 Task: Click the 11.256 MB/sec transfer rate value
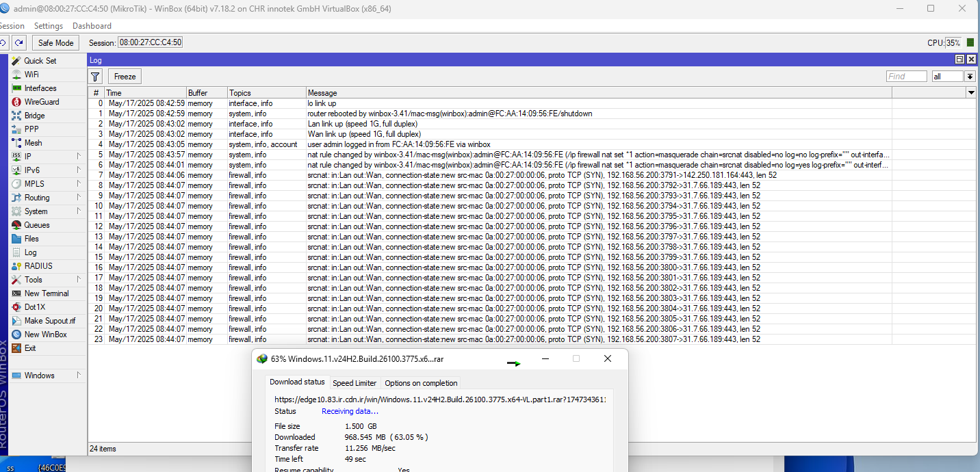[x=370, y=448]
